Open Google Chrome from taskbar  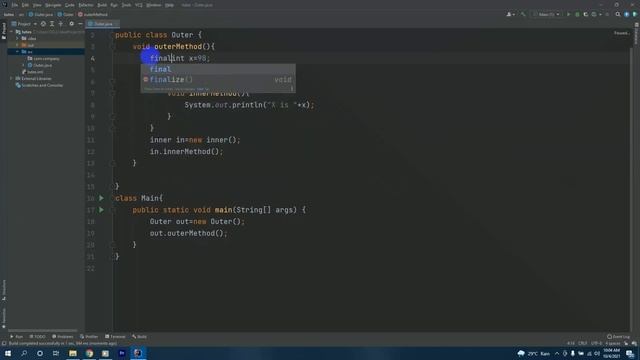click(x=89, y=353)
